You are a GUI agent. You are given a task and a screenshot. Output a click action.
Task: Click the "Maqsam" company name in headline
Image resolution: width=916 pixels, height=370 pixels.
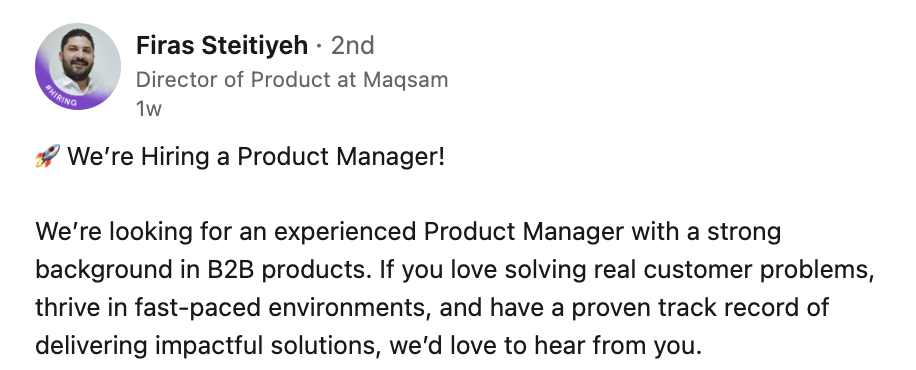[x=405, y=79]
